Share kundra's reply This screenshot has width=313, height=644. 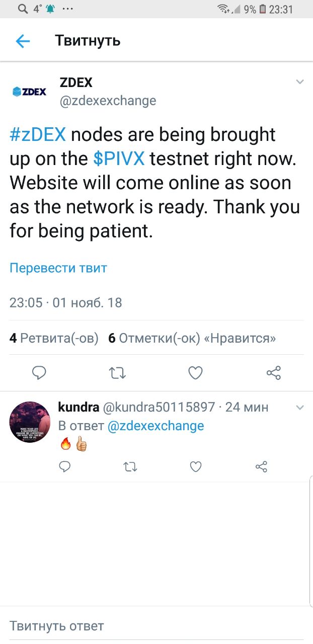pos(261,467)
